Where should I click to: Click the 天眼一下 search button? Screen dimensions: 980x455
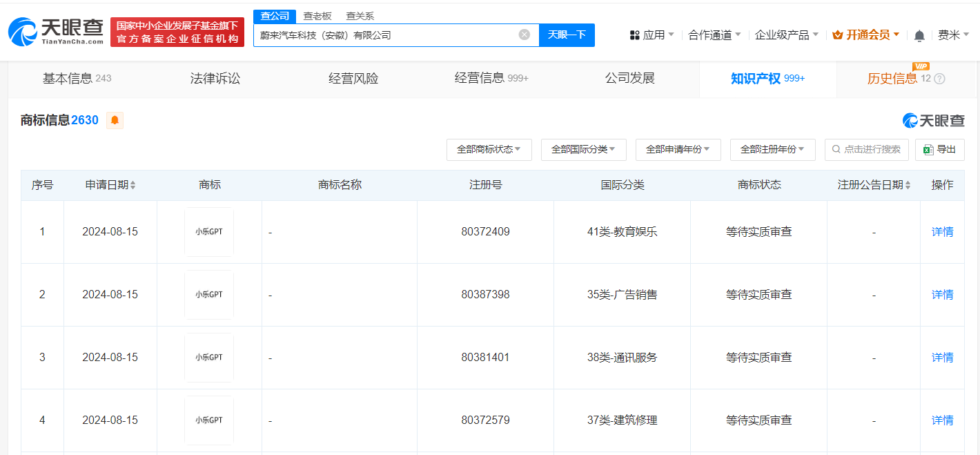567,35
